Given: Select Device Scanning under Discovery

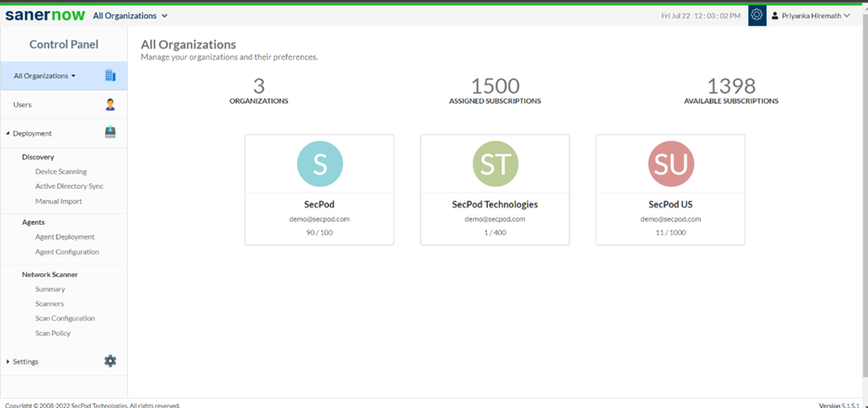Looking at the screenshot, I should (x=61, y=172).
